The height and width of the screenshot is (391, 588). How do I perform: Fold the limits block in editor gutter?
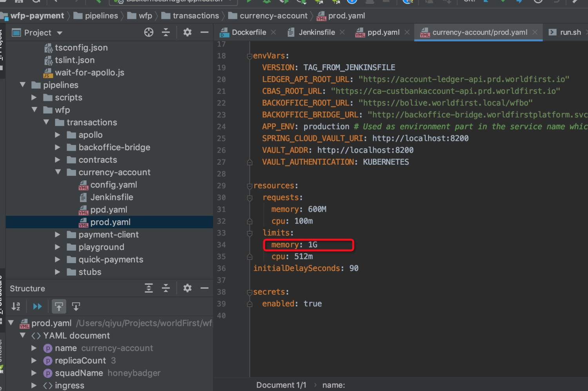pyautogui.click(x=249, y=233)
